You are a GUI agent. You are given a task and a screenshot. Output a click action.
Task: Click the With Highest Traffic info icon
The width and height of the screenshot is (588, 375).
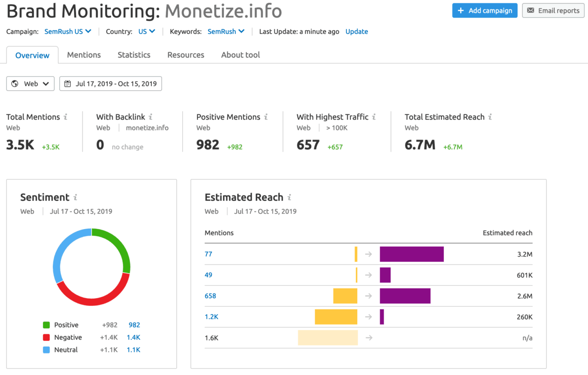(374, 117)
